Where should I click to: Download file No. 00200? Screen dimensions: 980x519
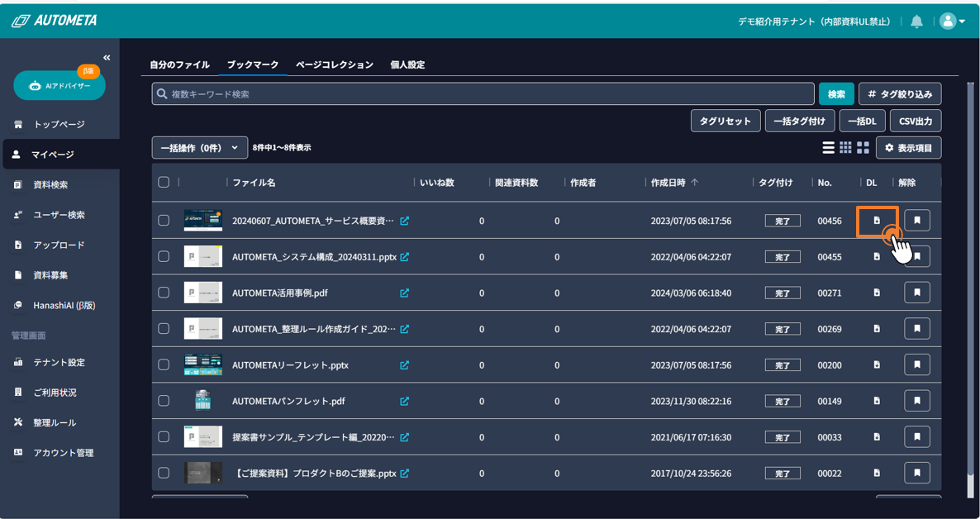877,364
